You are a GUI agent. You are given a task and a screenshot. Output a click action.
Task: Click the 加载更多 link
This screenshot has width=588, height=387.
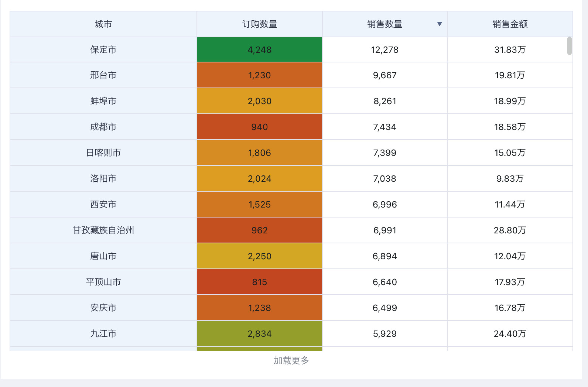[x=291, y=360]
